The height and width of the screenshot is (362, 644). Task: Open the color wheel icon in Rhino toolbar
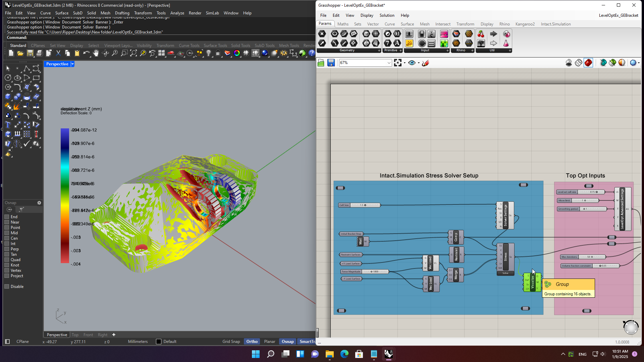[237, 53]
